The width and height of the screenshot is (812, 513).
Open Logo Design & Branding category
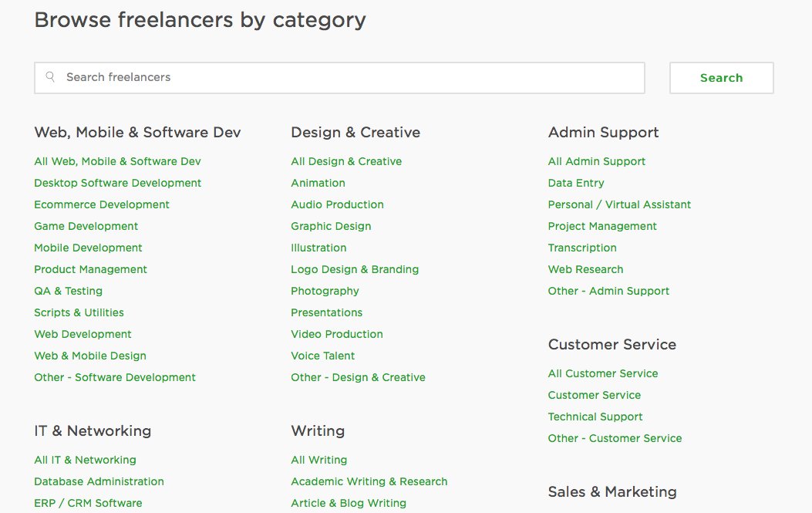click(355, 269)
